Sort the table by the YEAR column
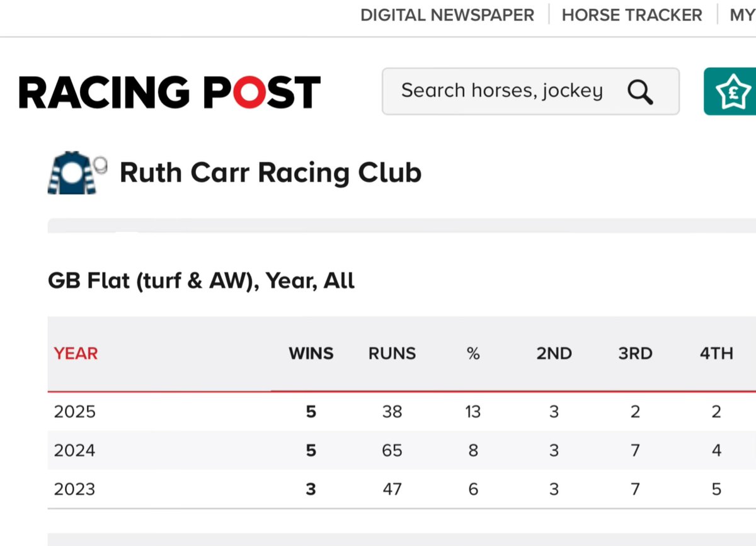This screenshot has height=546, width=756. tap(75, 353)
